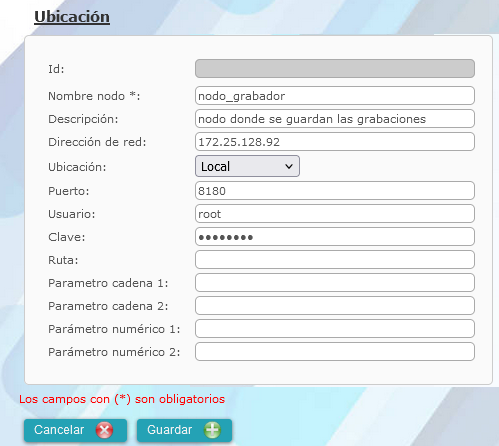Image resolution: width=499 pixels, height=446 pixels.
Task: Open the Ubicación dropdown showing Local
Action: point(247,166)
